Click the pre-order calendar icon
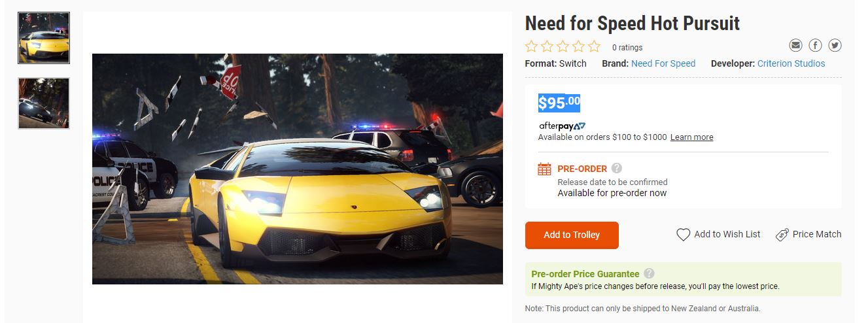The image size is (868, 323). [x=544, y=169]
